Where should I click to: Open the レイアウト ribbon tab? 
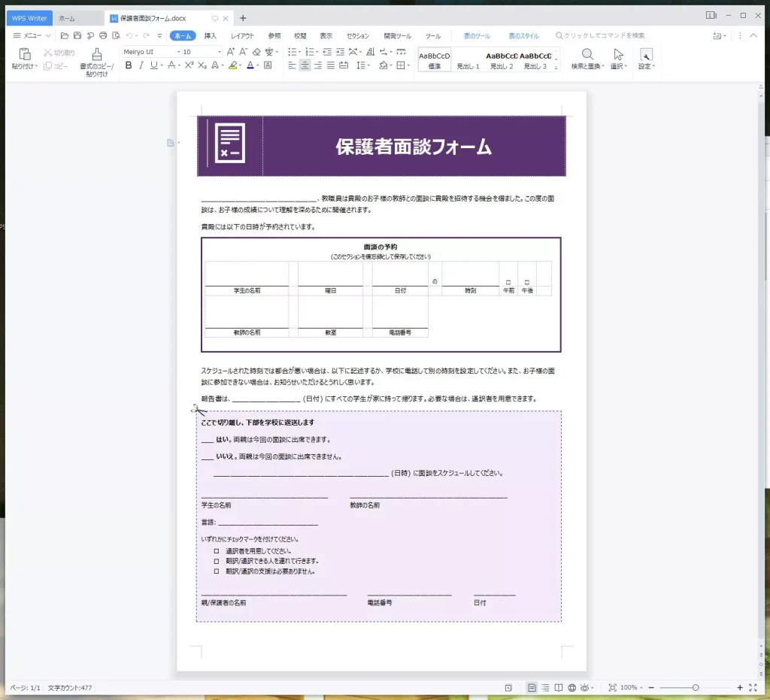pos(242,36)
